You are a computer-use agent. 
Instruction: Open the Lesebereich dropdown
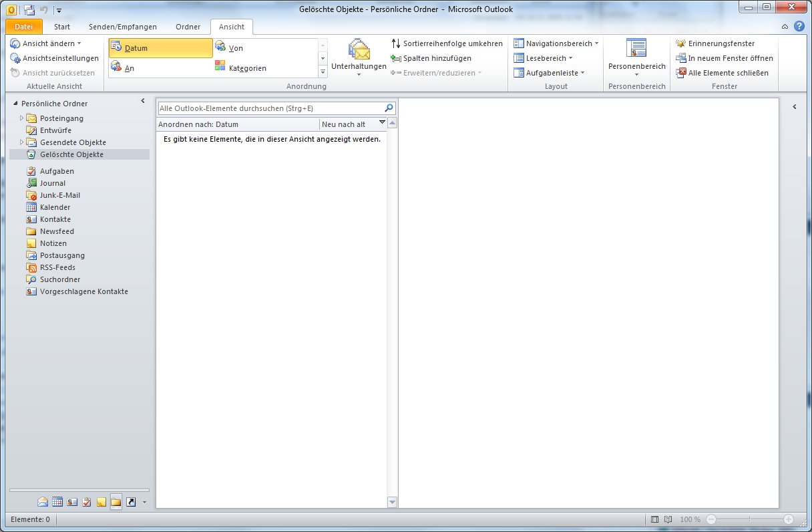[543, 58]
